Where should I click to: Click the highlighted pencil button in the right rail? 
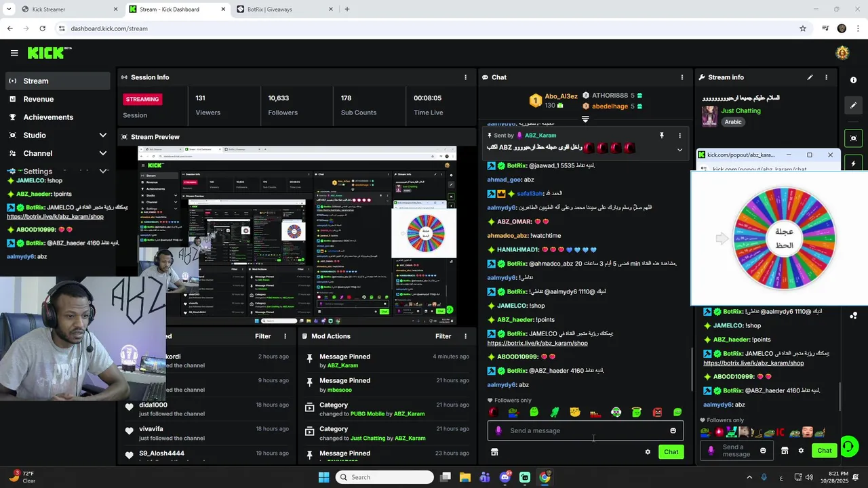coord(853,106)
